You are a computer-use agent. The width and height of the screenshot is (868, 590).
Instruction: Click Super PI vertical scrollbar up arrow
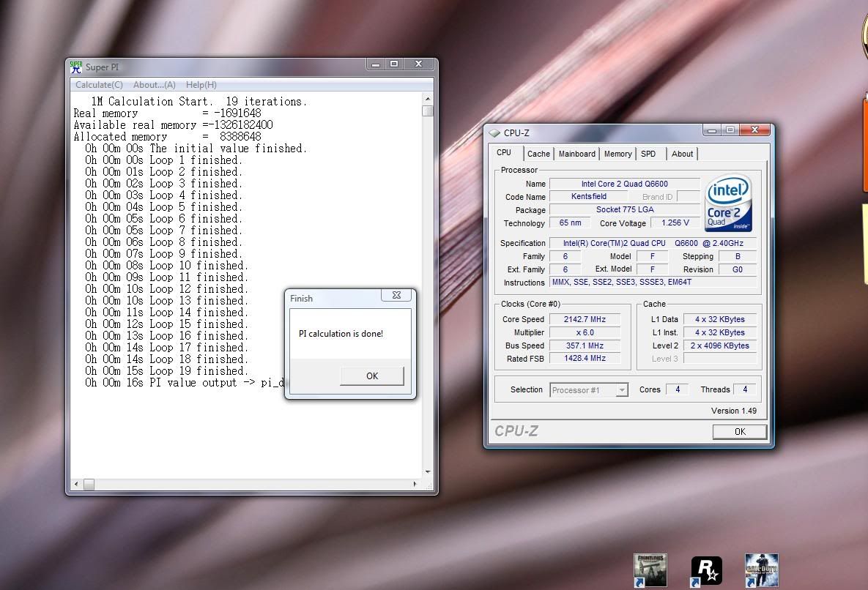pos(427,98)
